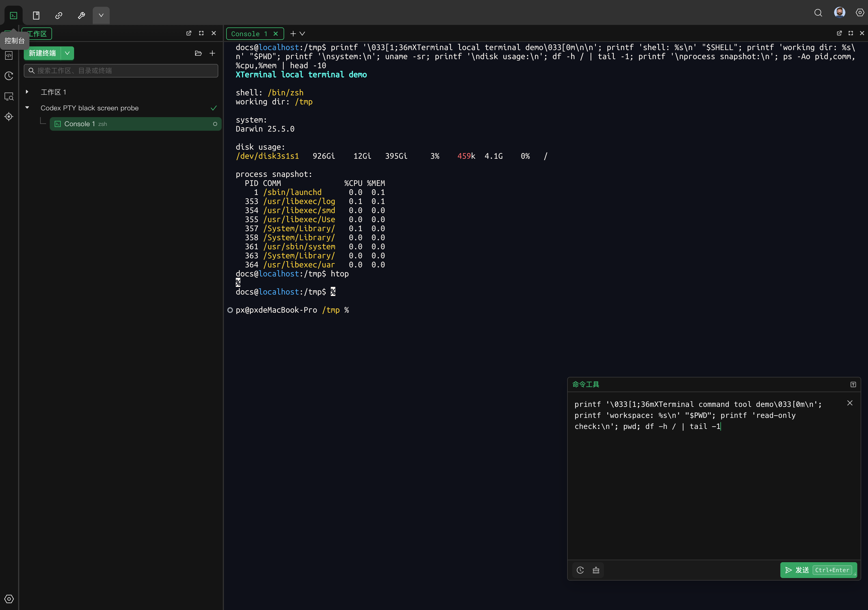The width and height of the screenshot is (868, 610).
Task: Click the 新建终端 button
Action: coord(42,53)
